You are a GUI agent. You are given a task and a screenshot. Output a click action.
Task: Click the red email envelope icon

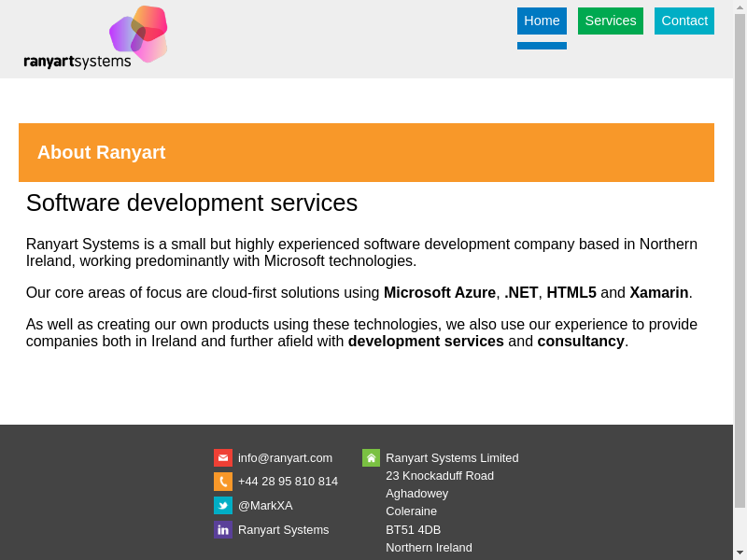point(223,457)
